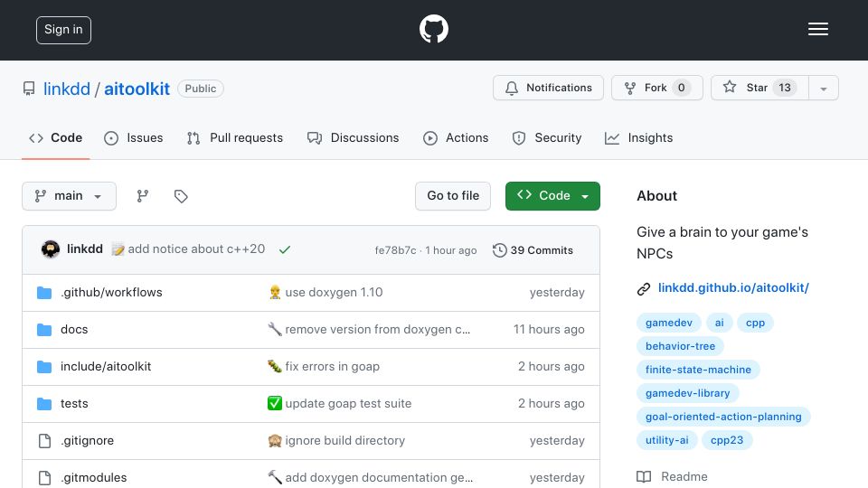Viewport: 868px width, 488px height.
Task: Open commit author linkdd in commit bar
Action: (x=85, y=249)
